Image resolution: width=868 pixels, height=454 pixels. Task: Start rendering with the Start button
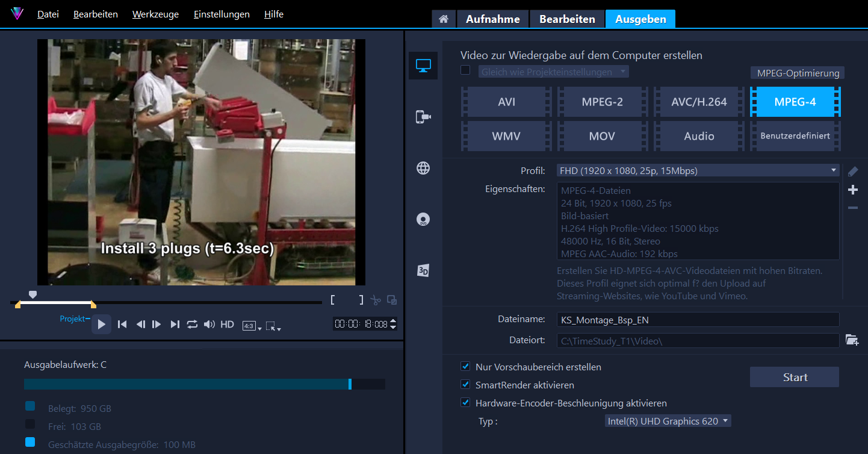click(795, 377)
